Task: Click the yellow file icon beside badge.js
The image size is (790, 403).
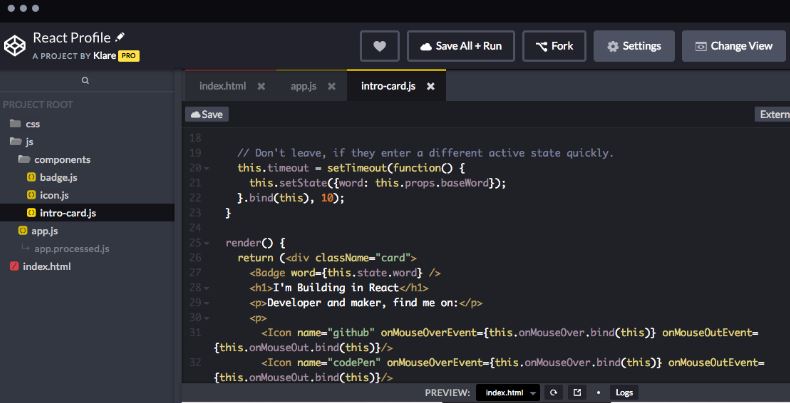Action: [x=31, y=177]
